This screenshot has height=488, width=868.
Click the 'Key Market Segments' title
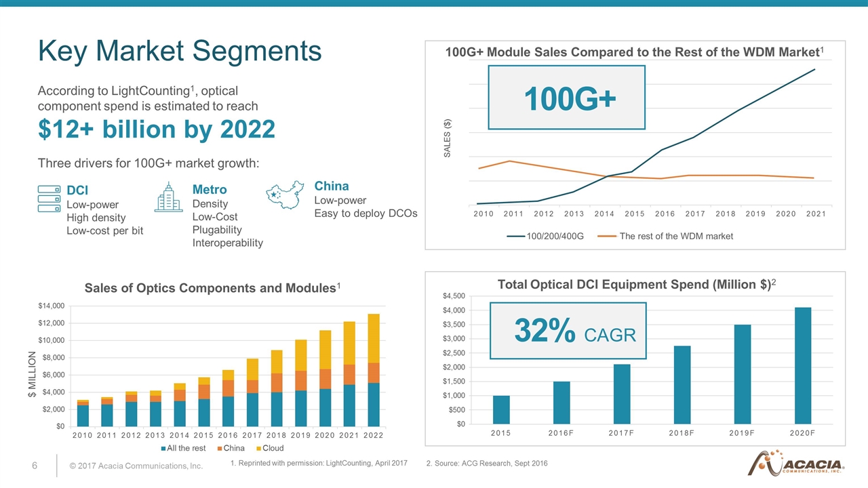coord(180,51)
